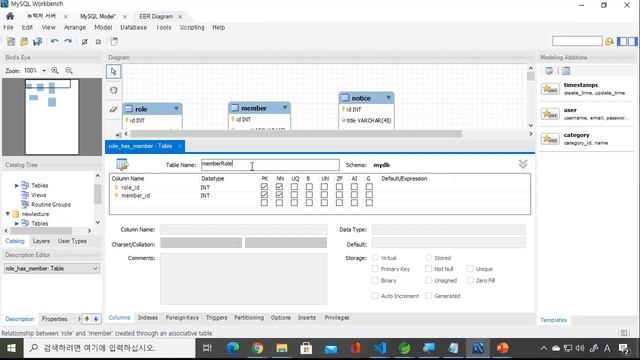Expand Tables node under newlecture
Image resolution: width=640 pixels, height=360 pixels.
pyautogui.click(x=17, y=223)
